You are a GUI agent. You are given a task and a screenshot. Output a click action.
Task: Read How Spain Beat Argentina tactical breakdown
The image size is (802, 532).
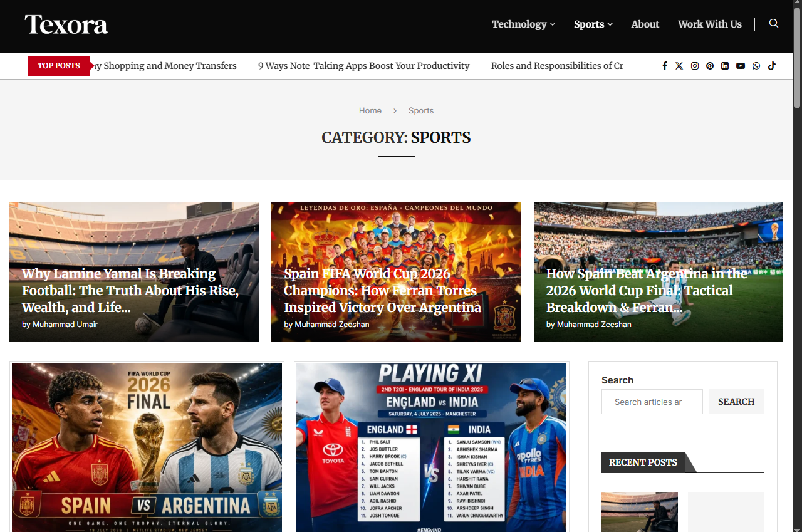647,291
